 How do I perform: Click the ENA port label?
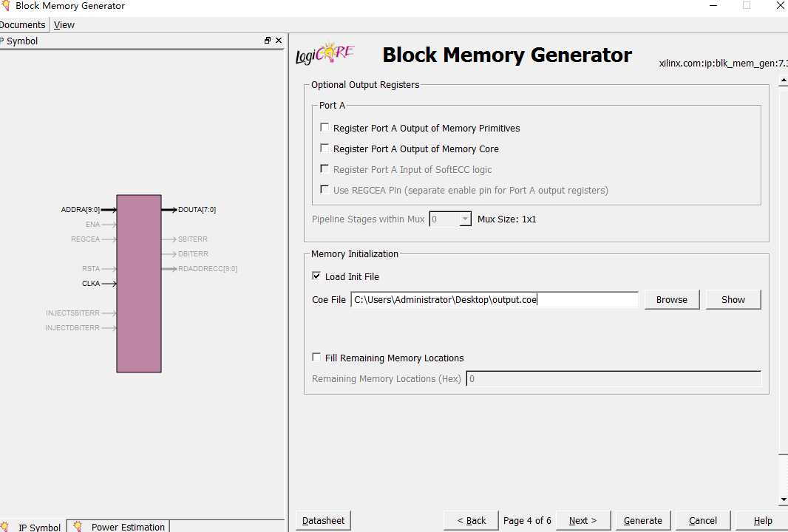pyautogui.click(x=92, y=224)
